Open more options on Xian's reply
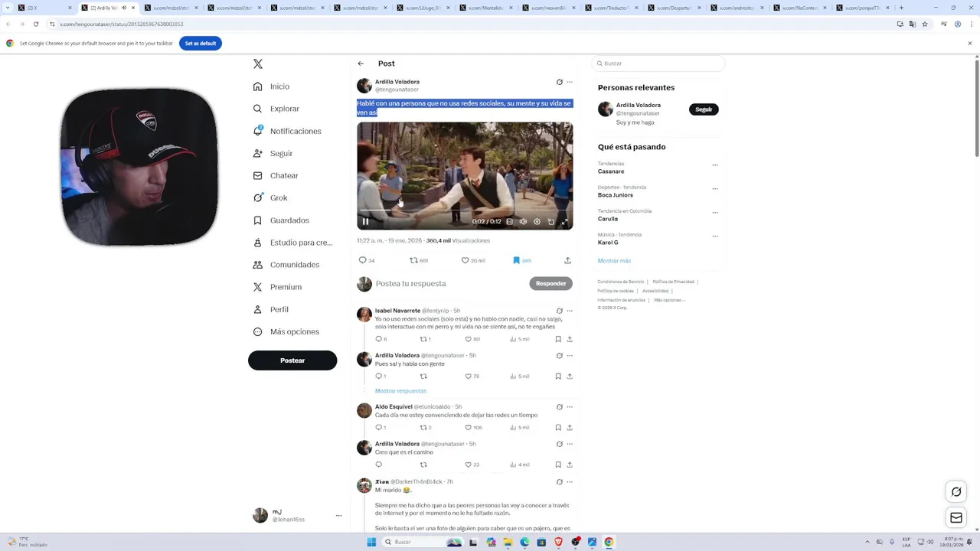 (x=570, y=482)
